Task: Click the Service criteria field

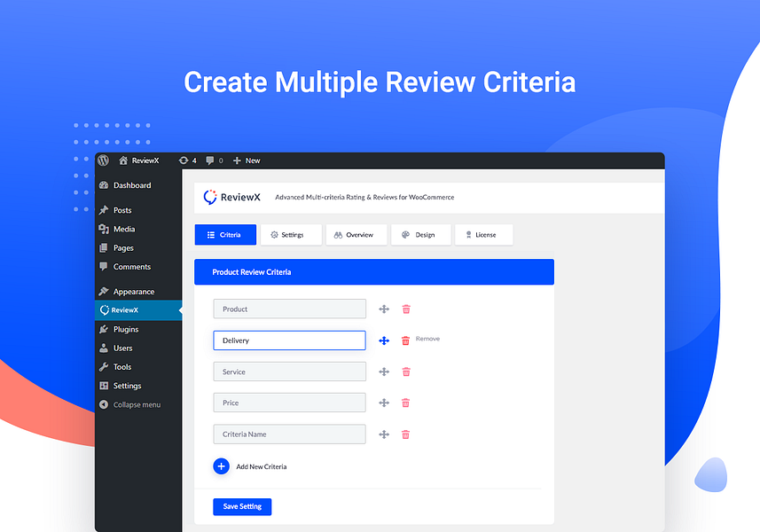Action: point(289,372)
